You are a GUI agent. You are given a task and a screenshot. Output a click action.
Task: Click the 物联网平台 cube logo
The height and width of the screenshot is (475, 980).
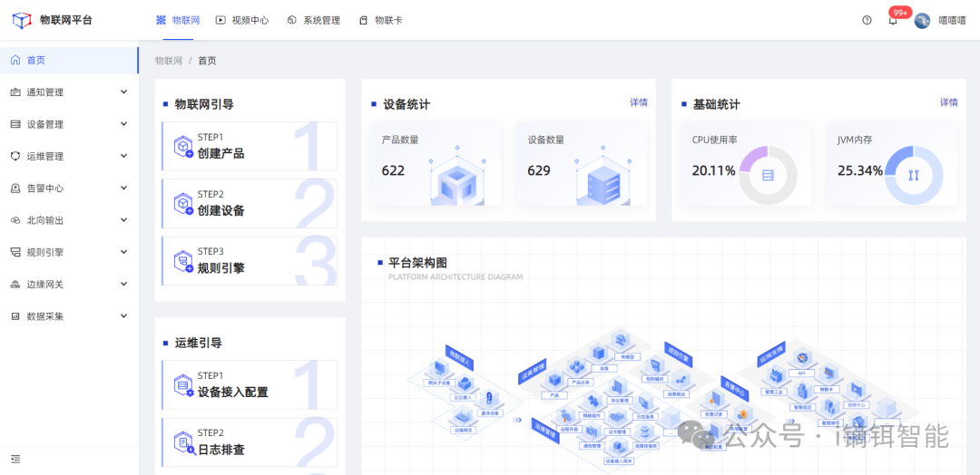point(20,19)
